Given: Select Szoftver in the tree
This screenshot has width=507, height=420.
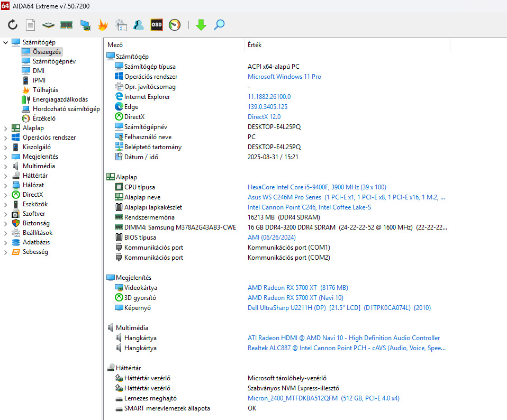Looking at the screenshot, I should [34, 214].
